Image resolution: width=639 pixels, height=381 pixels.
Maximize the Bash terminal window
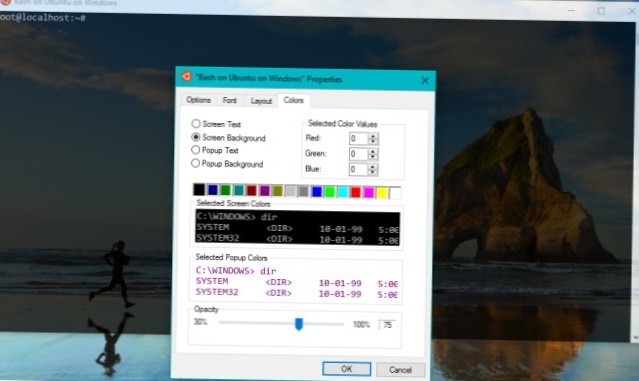pos(601,11)
